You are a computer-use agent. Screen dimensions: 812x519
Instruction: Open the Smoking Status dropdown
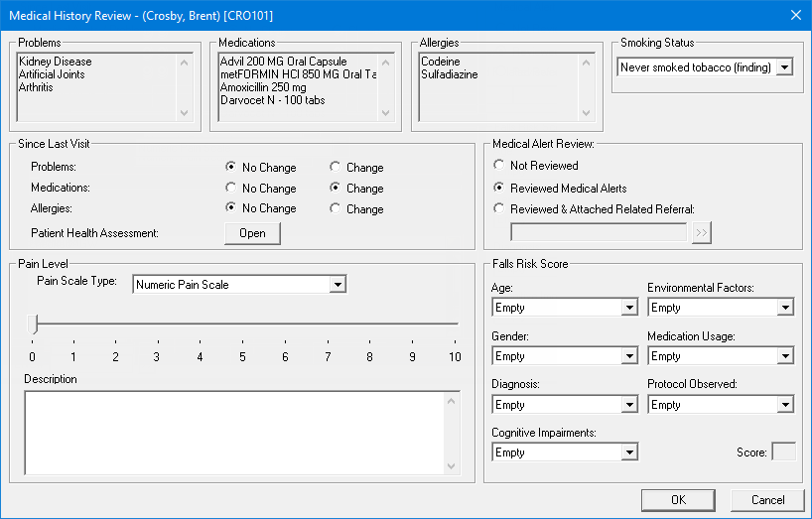coord(784,67)
